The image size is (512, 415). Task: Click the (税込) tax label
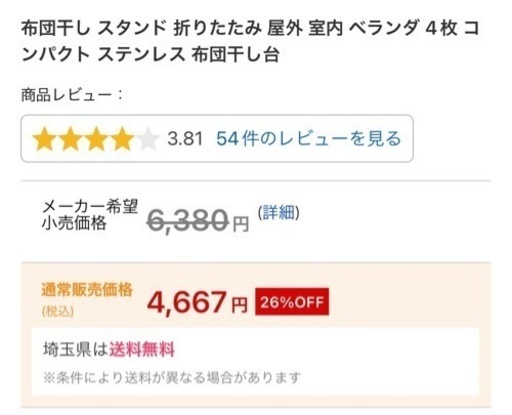pyautogui.click(x=58, y=312)
